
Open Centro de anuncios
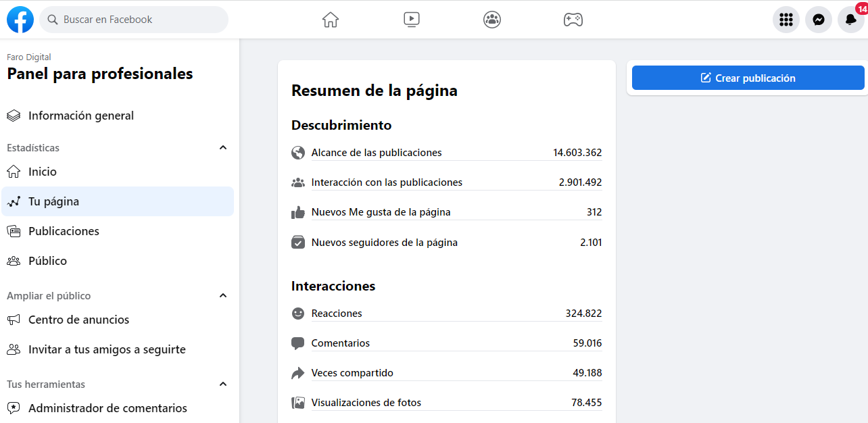tap(78, 320)
